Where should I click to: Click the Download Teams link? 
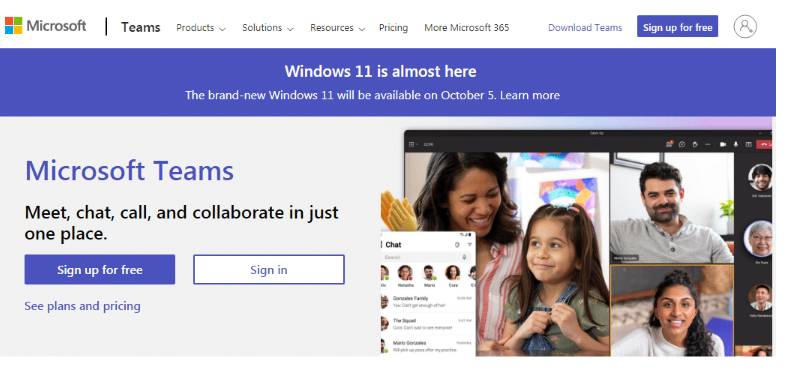[x=585, y=28]
